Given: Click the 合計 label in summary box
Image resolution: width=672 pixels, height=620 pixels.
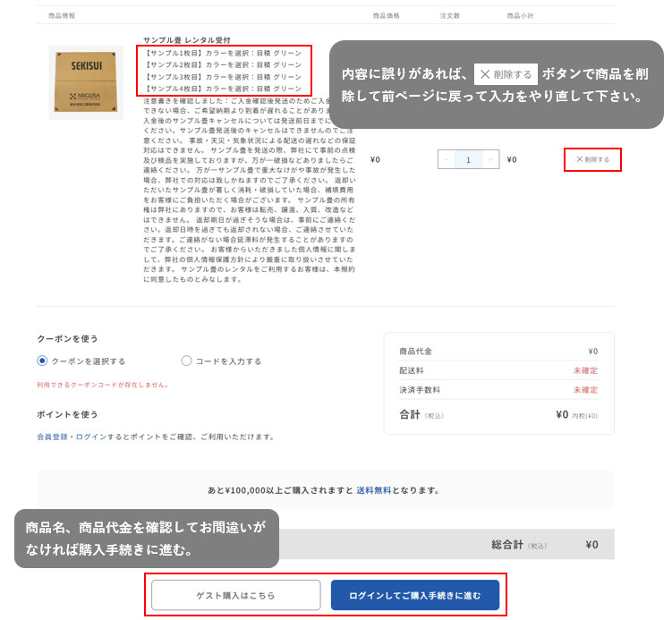Looking at the screenshot, I should click(410, 414).
